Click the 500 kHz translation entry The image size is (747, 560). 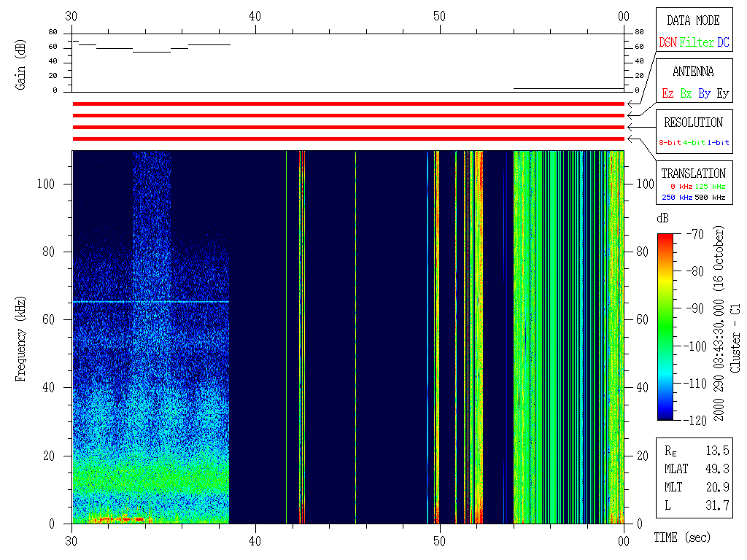coord(709,198)
